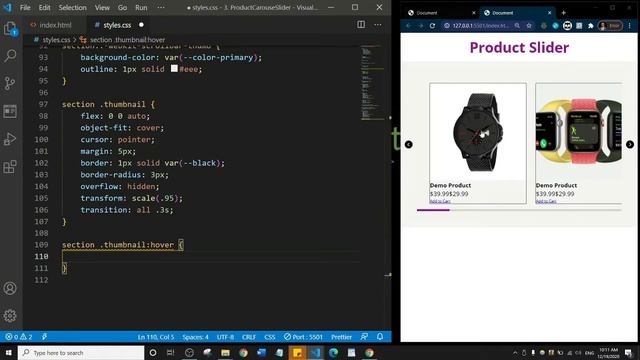Screen dimensions: 640x360
Task: Click Ln 110, Col 5 in status bar
Action: (x=156, y=337)
